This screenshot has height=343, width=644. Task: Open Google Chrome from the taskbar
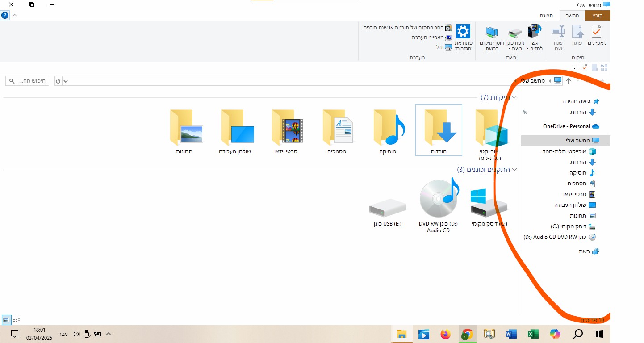click(467, 334)
